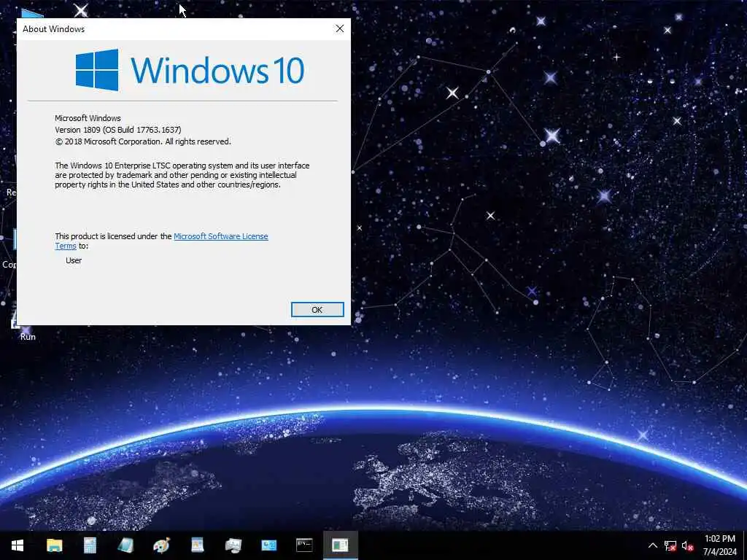This screenshot has width=747, height=560.
Task: Open the Notepad taskbar icon
Action: coord(125,545)
